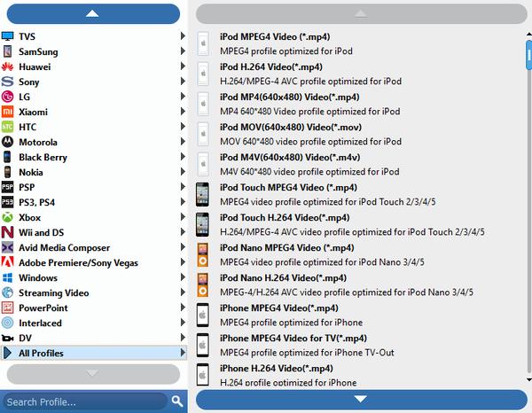Image resolution: width=532 pixels, height=413 pixels.
Task: Expand the SamSung submenu arrow
Action: pos(183,51)
